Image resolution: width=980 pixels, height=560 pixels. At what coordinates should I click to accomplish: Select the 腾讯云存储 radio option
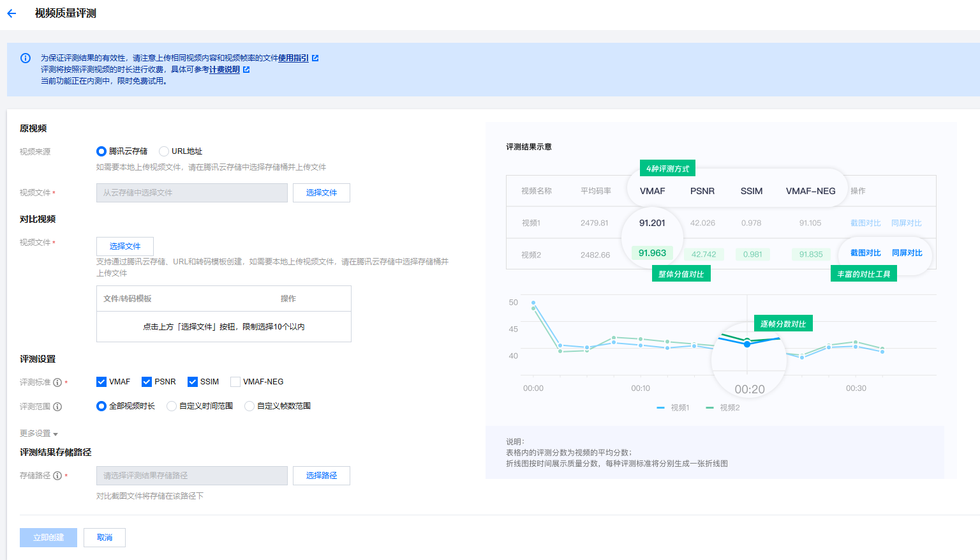click(101, 151)
